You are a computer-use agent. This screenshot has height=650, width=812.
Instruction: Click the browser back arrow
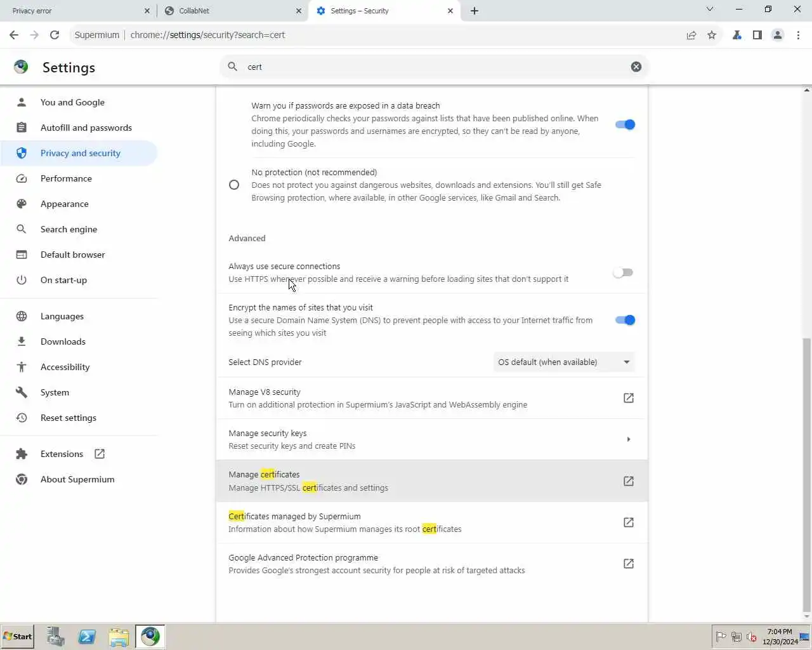[x=14, y=35]
